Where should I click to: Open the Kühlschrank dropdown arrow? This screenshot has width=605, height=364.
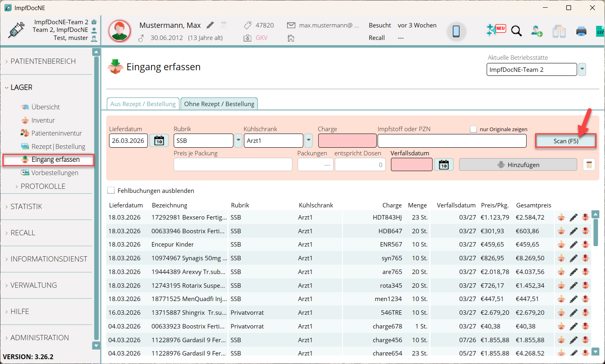(309, 140)
